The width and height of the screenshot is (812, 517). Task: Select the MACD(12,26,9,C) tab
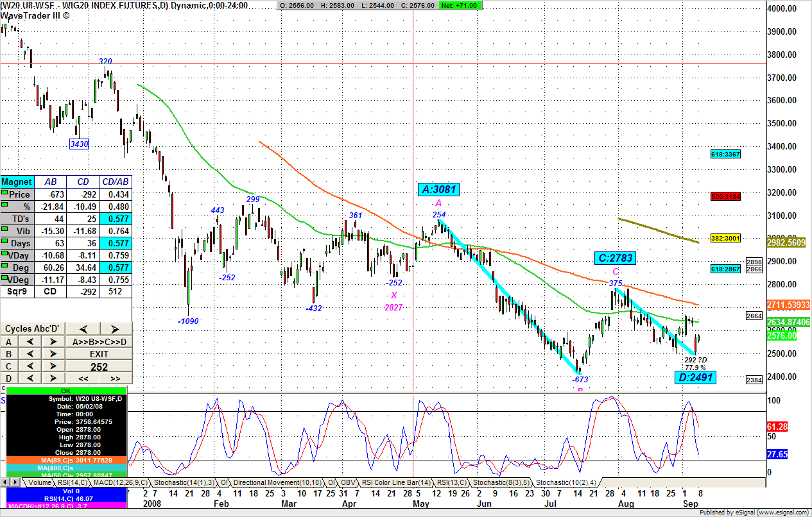(120, 482)
